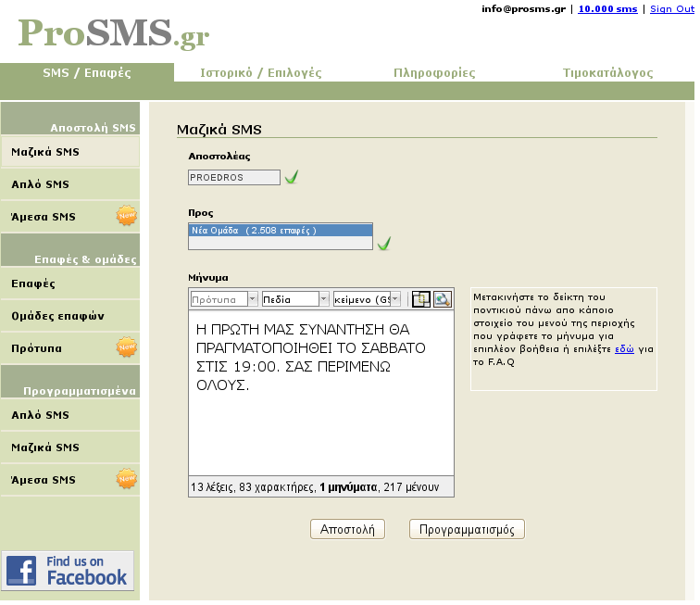Click the 10.000 sms balance link
The image size is (700, 605).
click(x=607, y=9)
